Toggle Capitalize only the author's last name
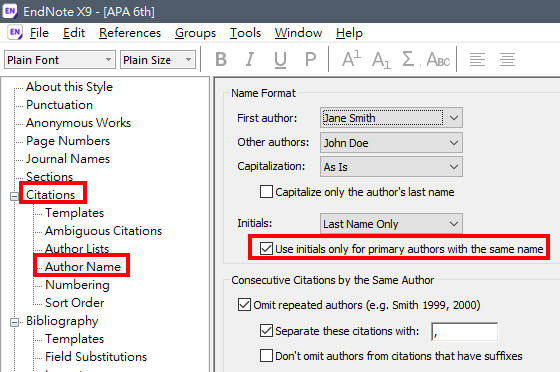560x372 pixels. pos(266,192)
